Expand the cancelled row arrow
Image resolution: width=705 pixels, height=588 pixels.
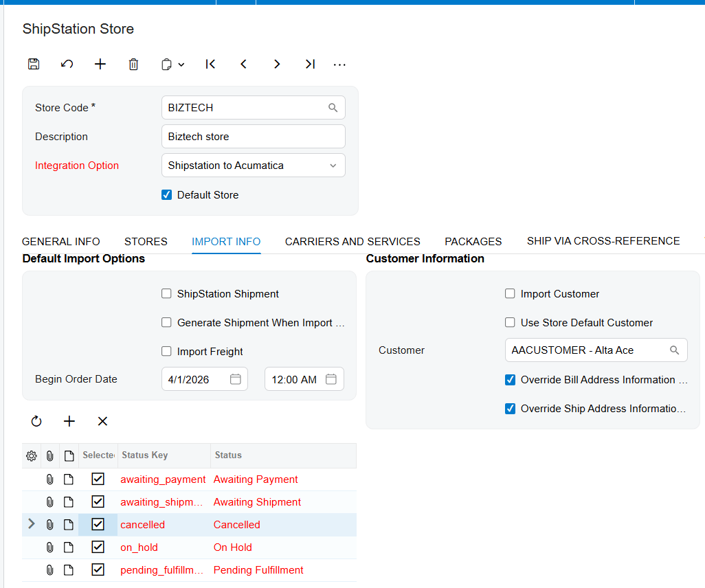[x=31, y=523]
